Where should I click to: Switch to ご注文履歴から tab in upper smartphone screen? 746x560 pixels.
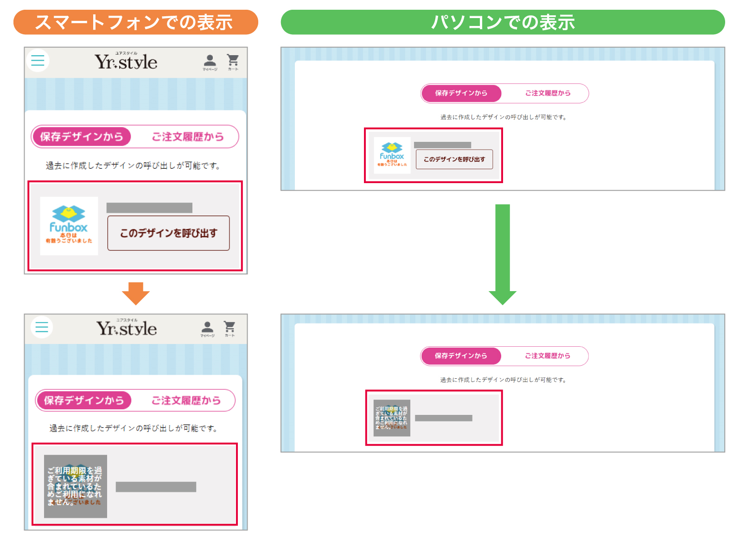(x=188, y=137)
